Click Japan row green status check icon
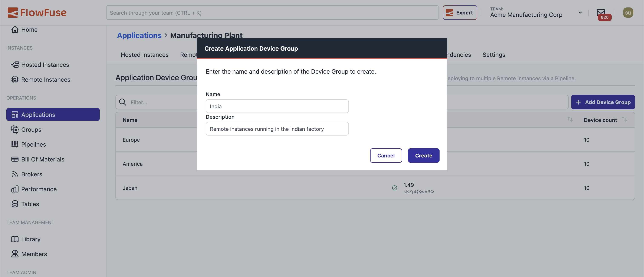 (394, 188)
